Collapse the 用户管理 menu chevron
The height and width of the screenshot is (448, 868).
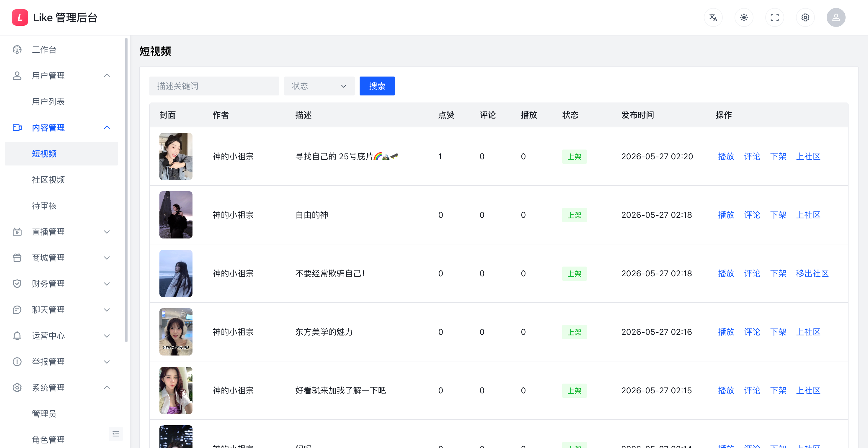[x=107, y=76]
